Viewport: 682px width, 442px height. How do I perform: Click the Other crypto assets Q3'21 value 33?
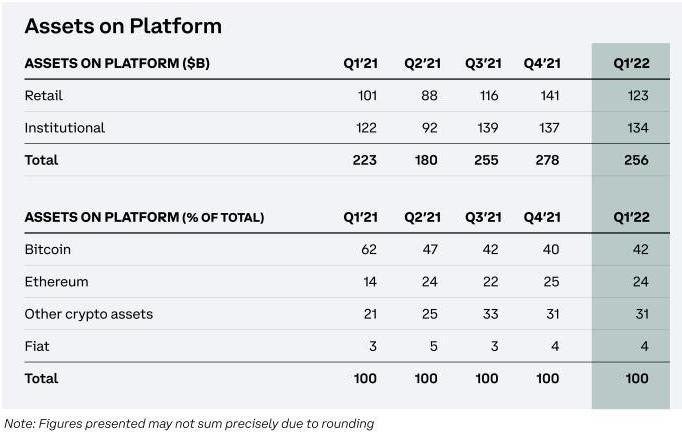[x=489, y=314]
